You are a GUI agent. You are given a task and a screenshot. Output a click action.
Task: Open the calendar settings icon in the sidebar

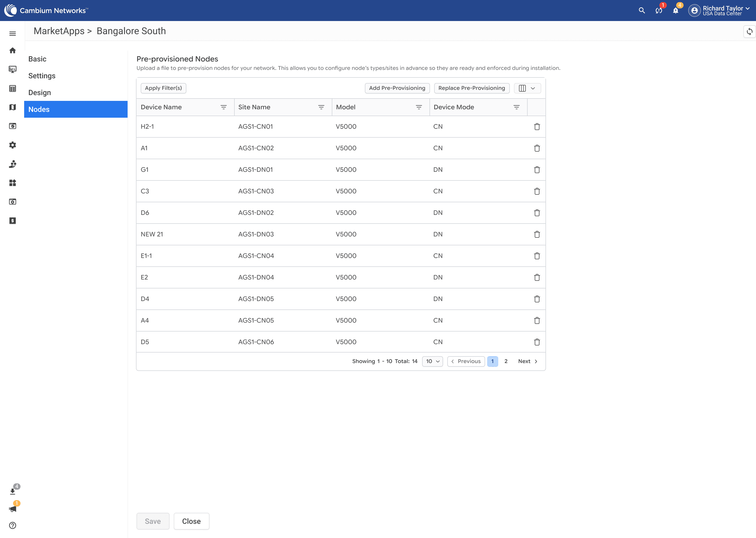coord(13,202)
